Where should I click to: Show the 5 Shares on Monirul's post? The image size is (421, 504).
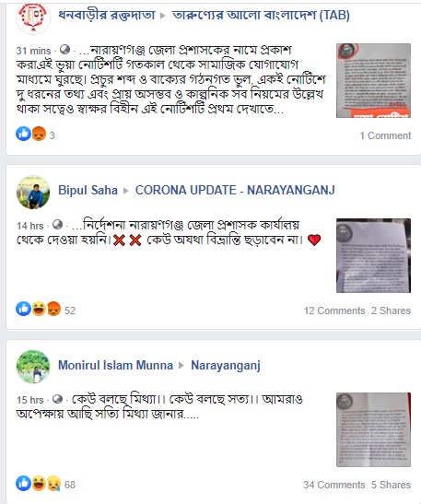coord(391,485)
